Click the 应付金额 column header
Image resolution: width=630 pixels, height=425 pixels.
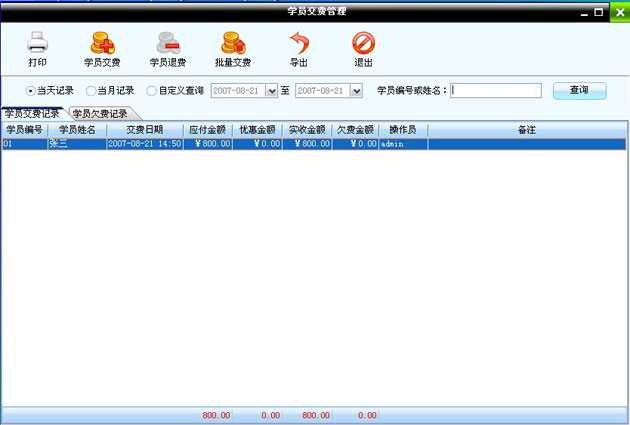[x=208, y=130]
